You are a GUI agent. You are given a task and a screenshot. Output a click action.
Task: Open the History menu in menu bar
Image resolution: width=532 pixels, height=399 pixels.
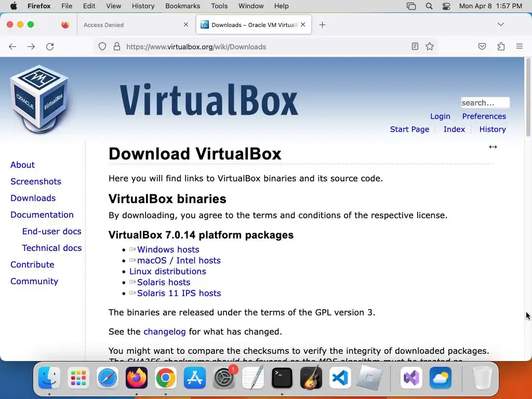click(x=143, y=6)
